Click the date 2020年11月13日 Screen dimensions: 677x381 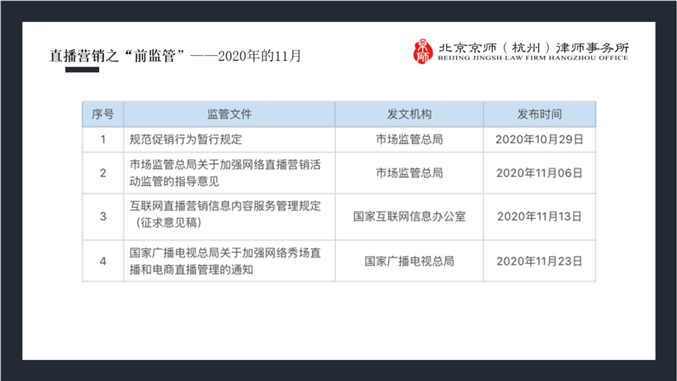(x=540, y=216)
